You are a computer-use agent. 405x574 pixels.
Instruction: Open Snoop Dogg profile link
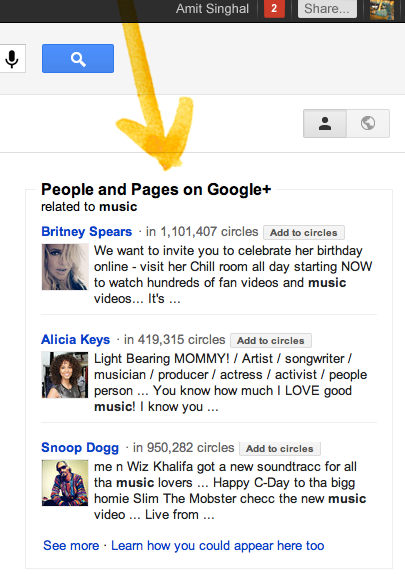(x=80, y=447)
